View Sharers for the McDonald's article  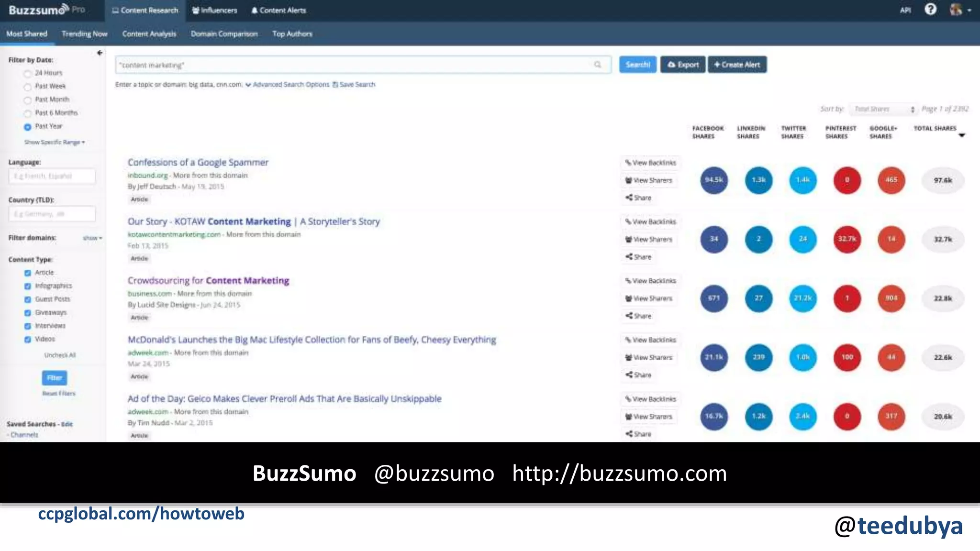649,357
